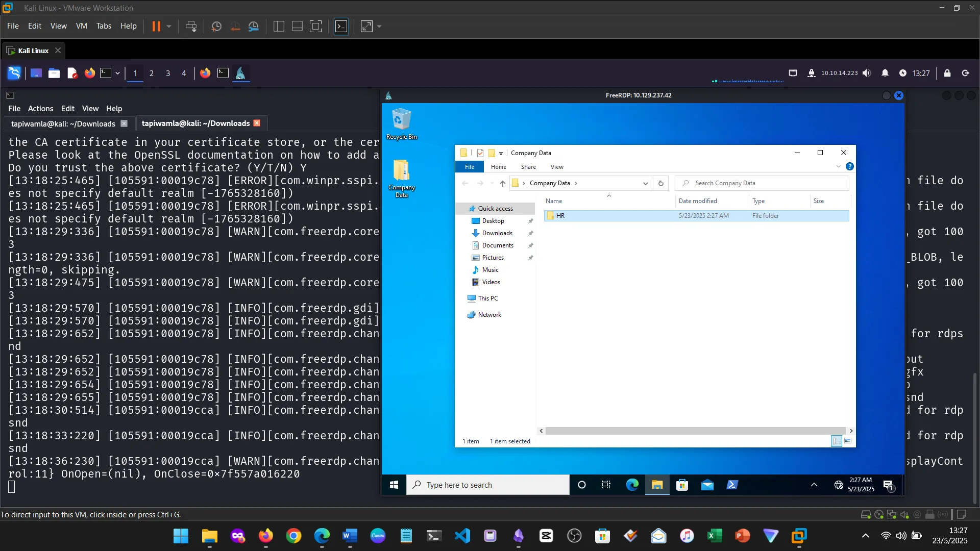
Task: Toggle large icons view in Explorer
Action: [848, 441]
